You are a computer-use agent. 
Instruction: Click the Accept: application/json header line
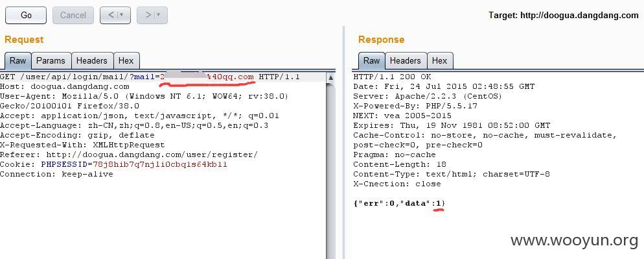[x=140, y=116]
